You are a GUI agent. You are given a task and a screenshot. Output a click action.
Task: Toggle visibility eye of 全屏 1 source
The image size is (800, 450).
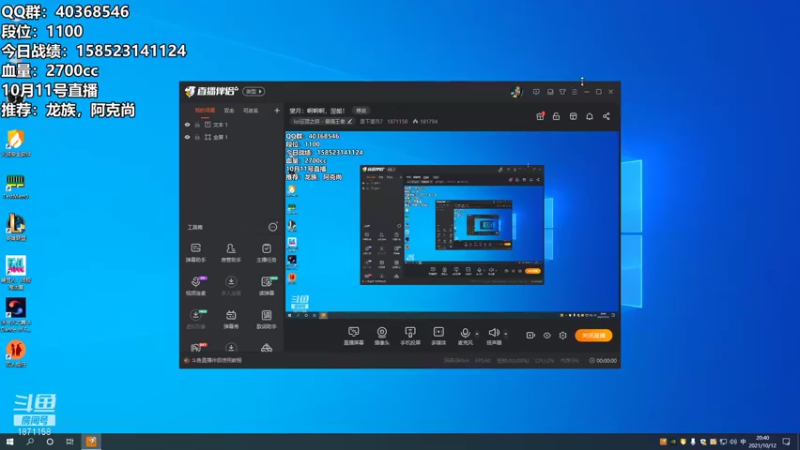pos(187,137)
